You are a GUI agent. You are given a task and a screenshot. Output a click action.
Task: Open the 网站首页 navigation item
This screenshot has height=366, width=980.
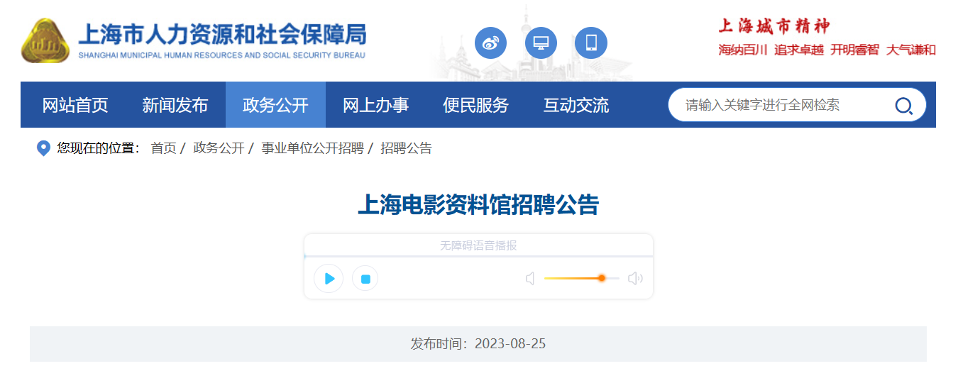(x=75, y=105)
